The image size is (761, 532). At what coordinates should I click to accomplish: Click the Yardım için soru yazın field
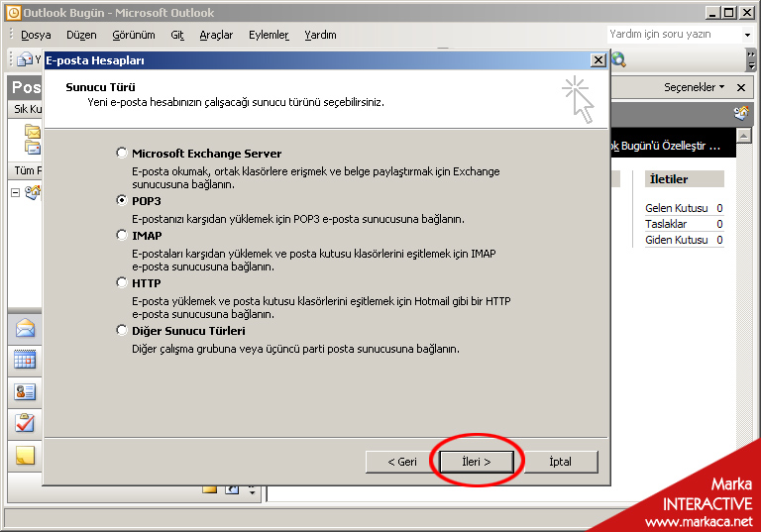click(x=674, y=34)
